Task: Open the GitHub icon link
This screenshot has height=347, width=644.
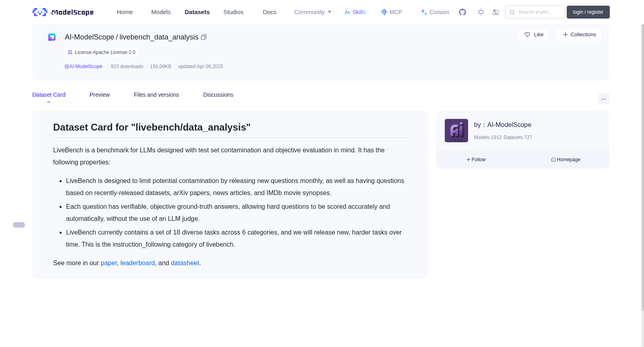Action: click(462, 12)
